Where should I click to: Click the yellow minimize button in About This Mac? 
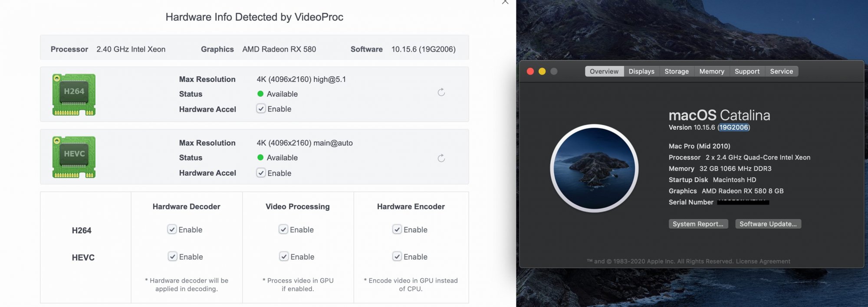pos(542,71)
